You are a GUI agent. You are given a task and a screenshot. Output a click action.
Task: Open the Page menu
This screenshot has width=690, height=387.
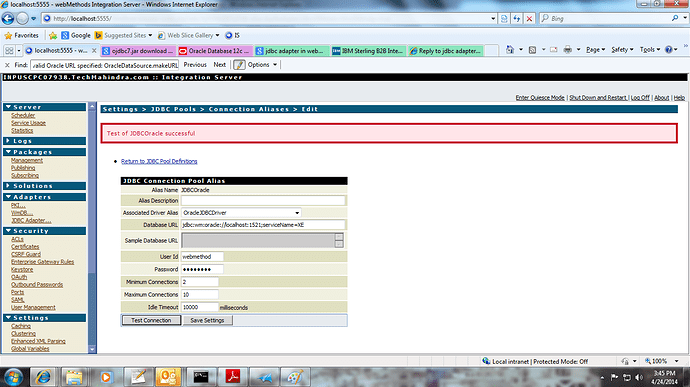pos(595,50)
